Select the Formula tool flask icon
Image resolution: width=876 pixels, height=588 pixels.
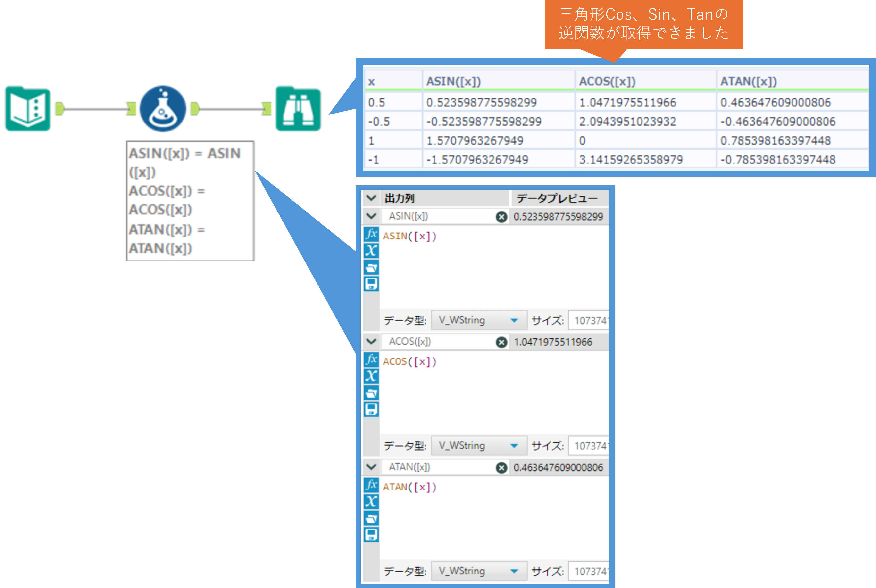click(163, 109)
